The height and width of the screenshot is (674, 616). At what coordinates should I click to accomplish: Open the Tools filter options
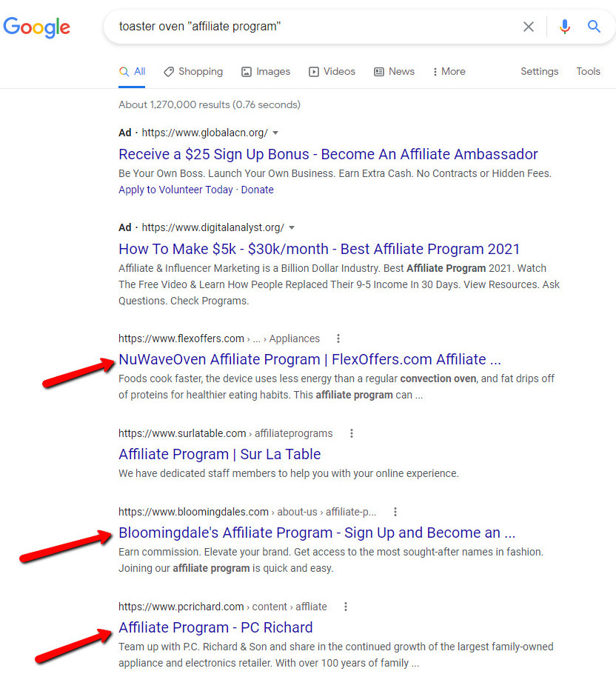588,71
